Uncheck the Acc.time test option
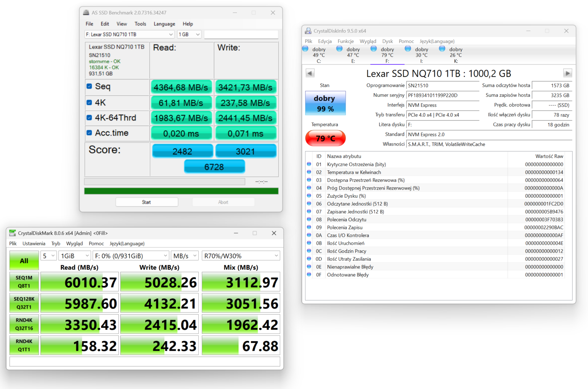Image resolution: width=588 pixels, height=389 pixels. [x=89, y=132]
